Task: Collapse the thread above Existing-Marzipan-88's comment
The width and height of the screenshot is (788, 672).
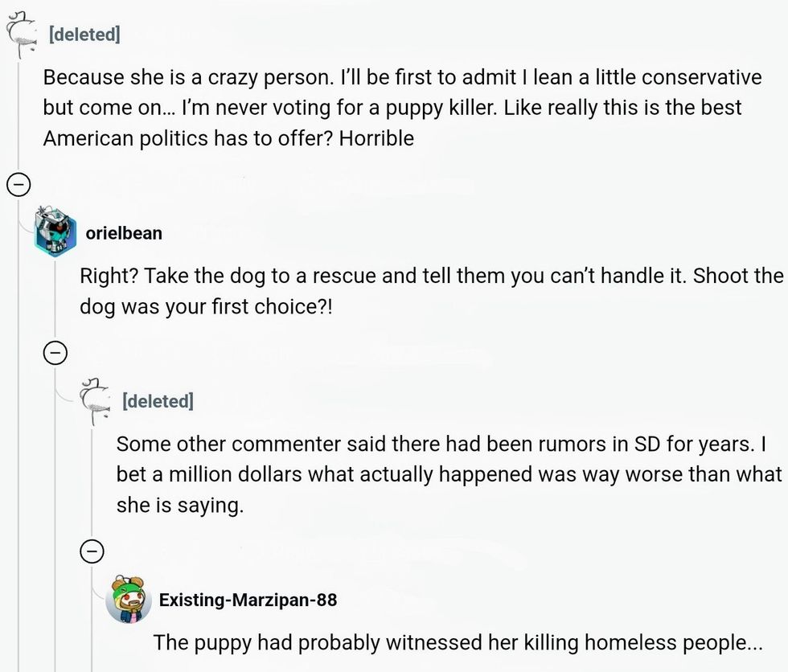Action: tap(92, 551)
